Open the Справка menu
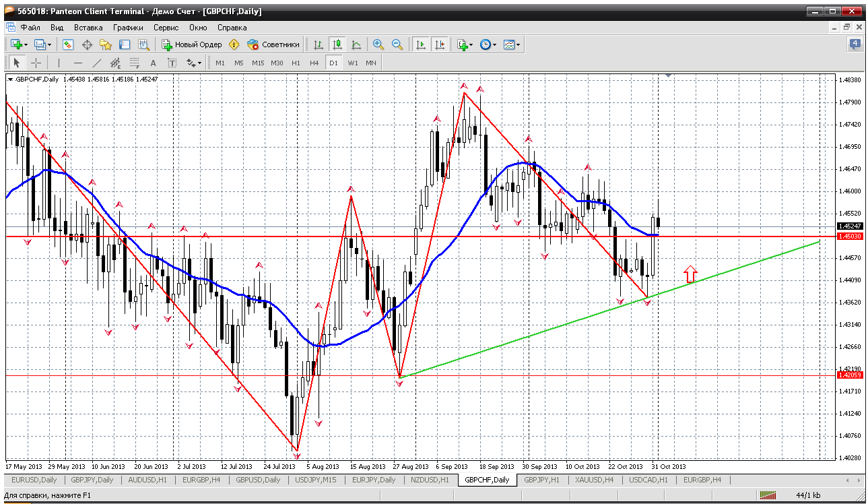The width and height of the screenshot is (868, 504). (x=232, y=28)
